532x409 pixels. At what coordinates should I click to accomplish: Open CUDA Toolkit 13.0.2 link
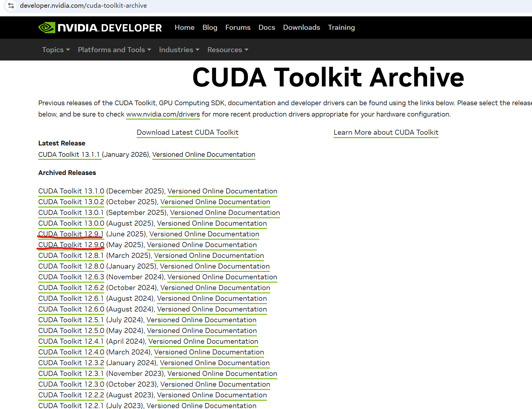pyautogui.click(x=71, y=202)
